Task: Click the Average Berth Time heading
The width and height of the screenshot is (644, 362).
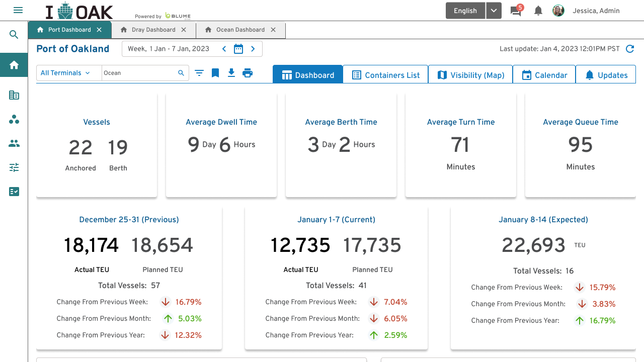Action: (x=341, y=122)
